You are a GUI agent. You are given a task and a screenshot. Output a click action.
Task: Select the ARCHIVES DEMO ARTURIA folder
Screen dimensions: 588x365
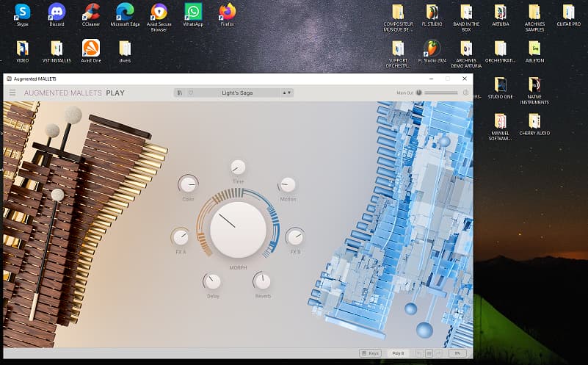[x=466, y=54]
